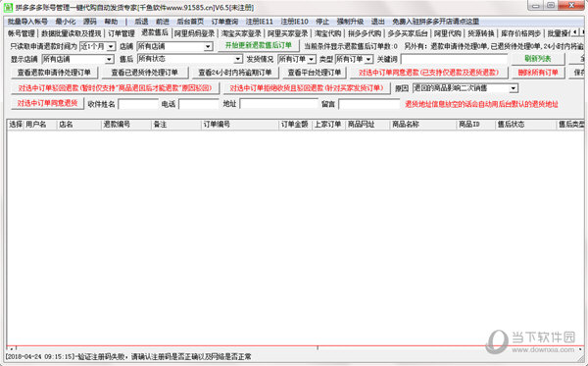Screen dimensions: 588x366
Task: Click the 留言 input field
Action: coord(369,104)
